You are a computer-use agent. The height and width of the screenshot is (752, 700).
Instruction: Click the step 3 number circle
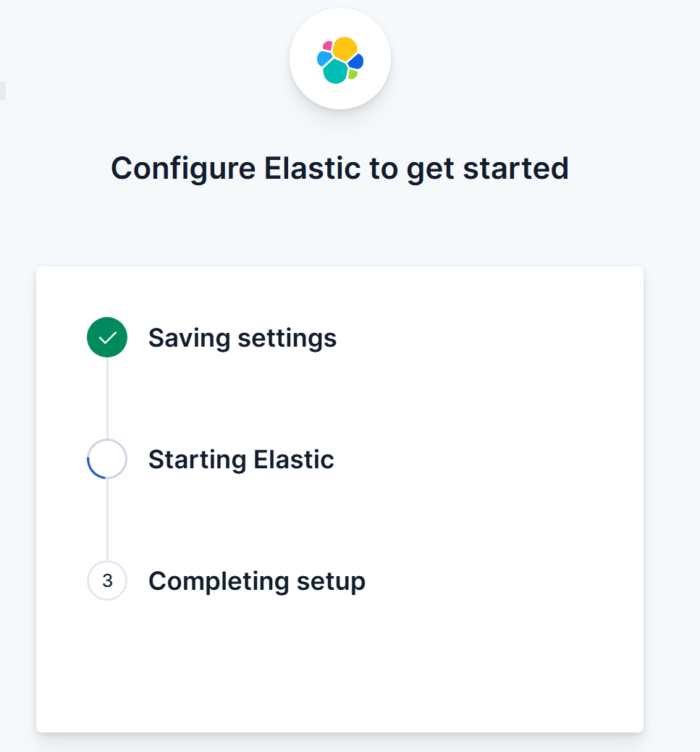pos(107,580)
